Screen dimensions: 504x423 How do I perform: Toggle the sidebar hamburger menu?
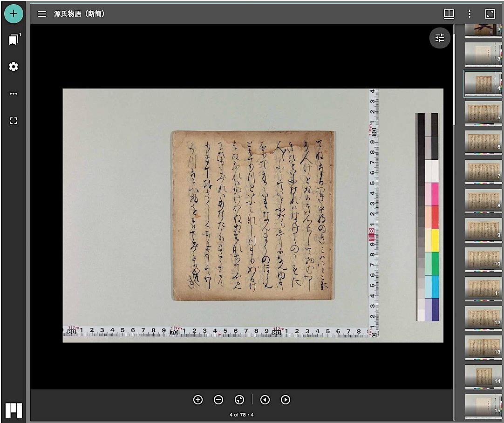click(42, 14)
